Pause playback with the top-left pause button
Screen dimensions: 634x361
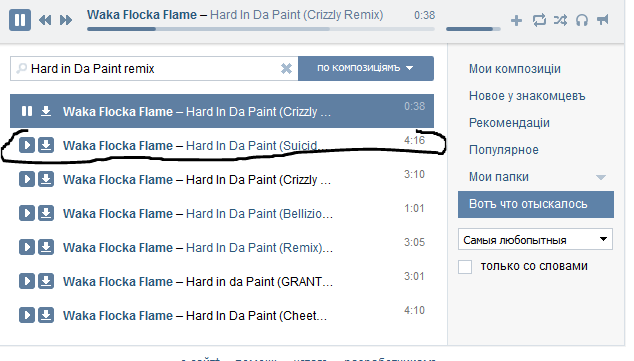pos(20,20)
